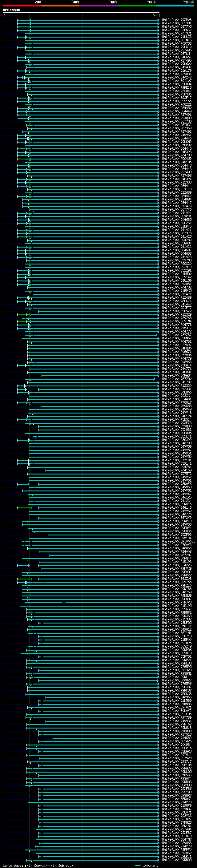The height and width of the screenshot is (868, 197).
Task: Select hit UniRef100_Q1A179
Action: (177, 71)
